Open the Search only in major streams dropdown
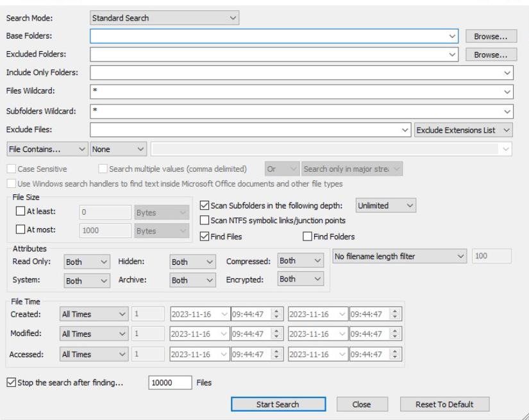 coord(352,169)
